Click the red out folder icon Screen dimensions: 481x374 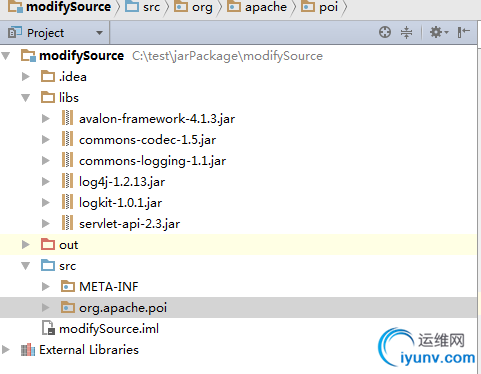click(x=48, y=244)
